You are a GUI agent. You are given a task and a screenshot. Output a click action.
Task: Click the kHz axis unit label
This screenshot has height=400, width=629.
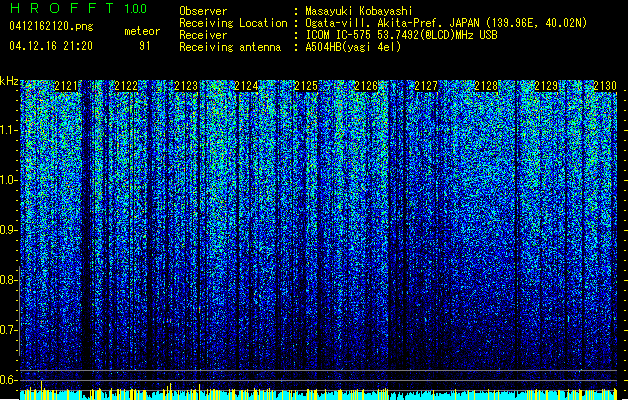(x=9, y=81)
